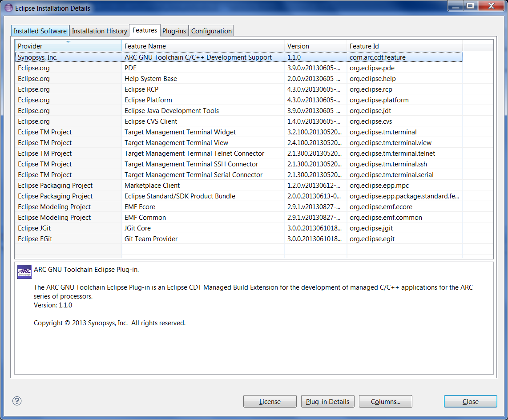Select the Eclipse Platform feature name
508x420 pixels.
(x=149, y=100)
